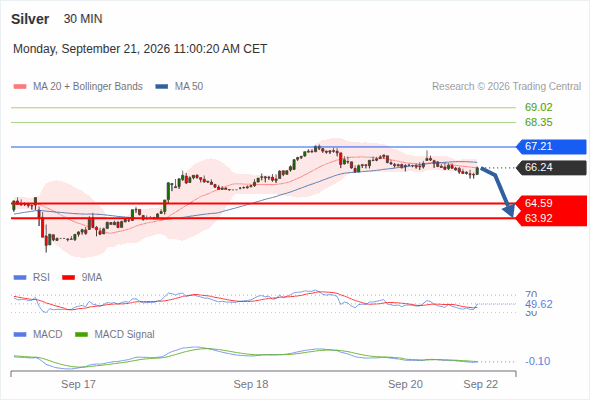Click the blue MACD legend icon
The height and width of the screenshot is (400, 590).
tap(20, 335)
